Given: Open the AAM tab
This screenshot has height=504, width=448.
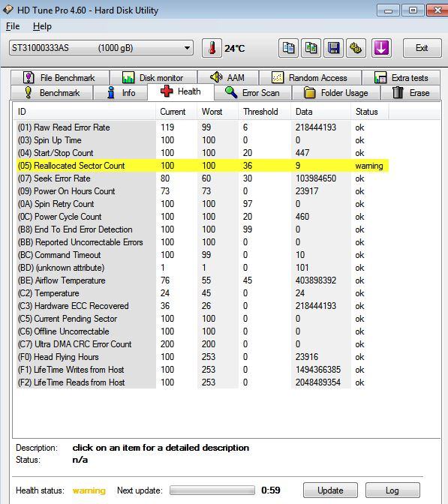Looking at the screenshot, I should click(x=228, y=77).
